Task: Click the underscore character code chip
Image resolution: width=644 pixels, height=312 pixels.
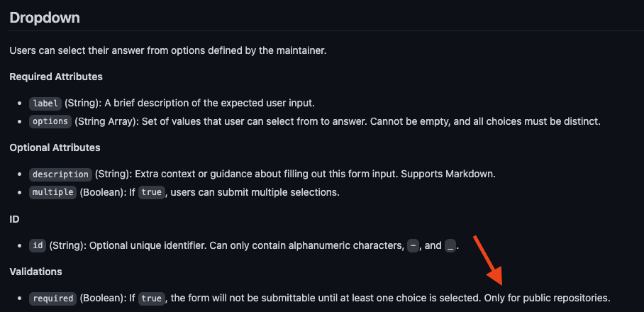Action: (x=450, y=245)
